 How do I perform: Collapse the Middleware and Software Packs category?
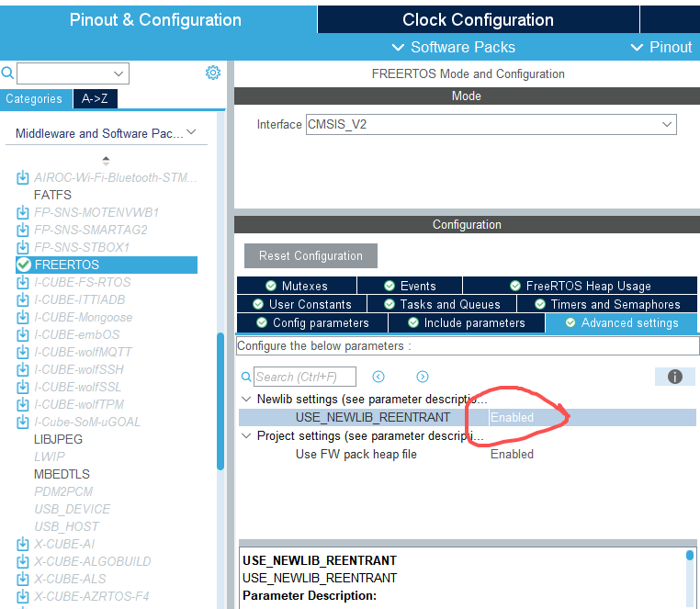[191, 132]
